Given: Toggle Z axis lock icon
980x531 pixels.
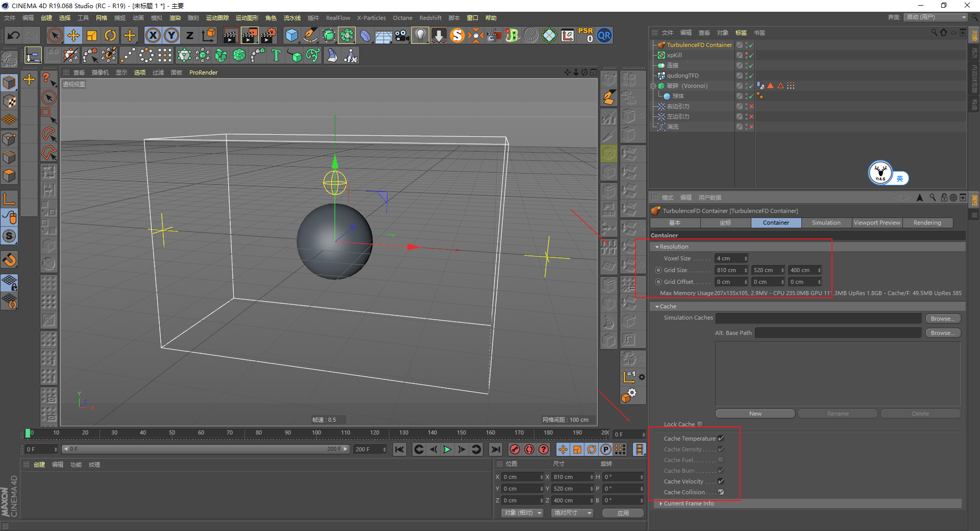Looking at the screenshot, I should tap(190, 35).
